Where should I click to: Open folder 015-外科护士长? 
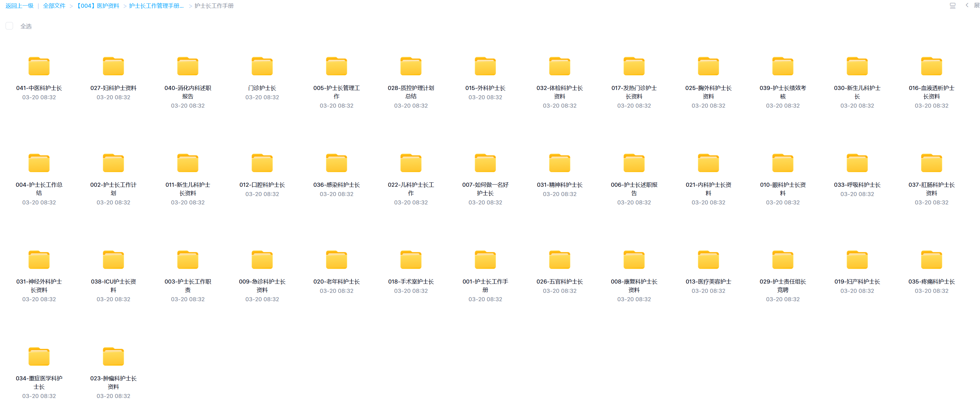click(485, 67)
